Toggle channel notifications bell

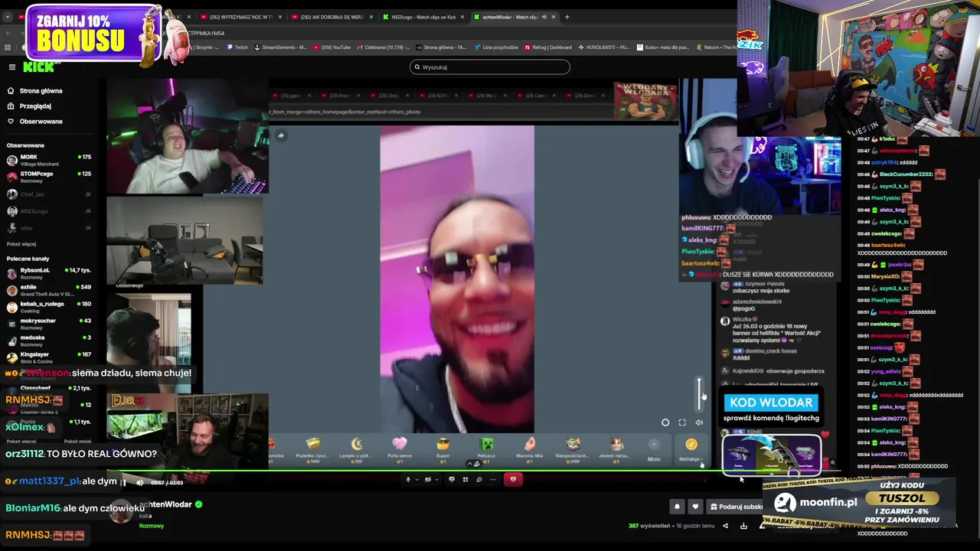677,507
